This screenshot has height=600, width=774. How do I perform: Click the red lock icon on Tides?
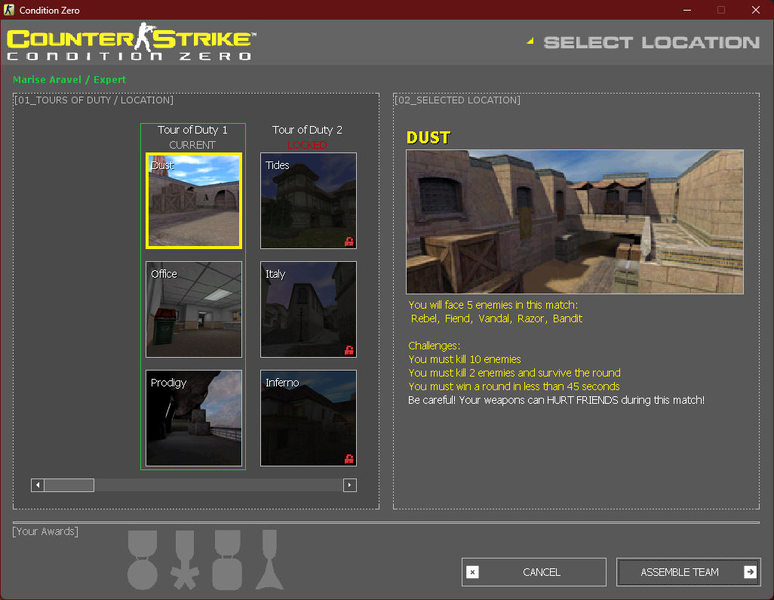pyautogui.click(x=349, y=241)
